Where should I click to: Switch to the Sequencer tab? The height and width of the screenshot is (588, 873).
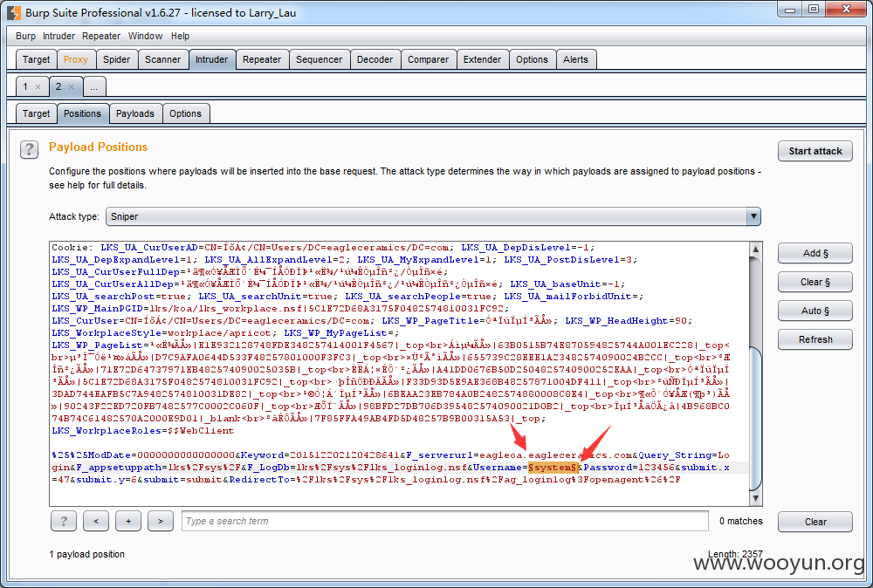[x=319, y=59]
